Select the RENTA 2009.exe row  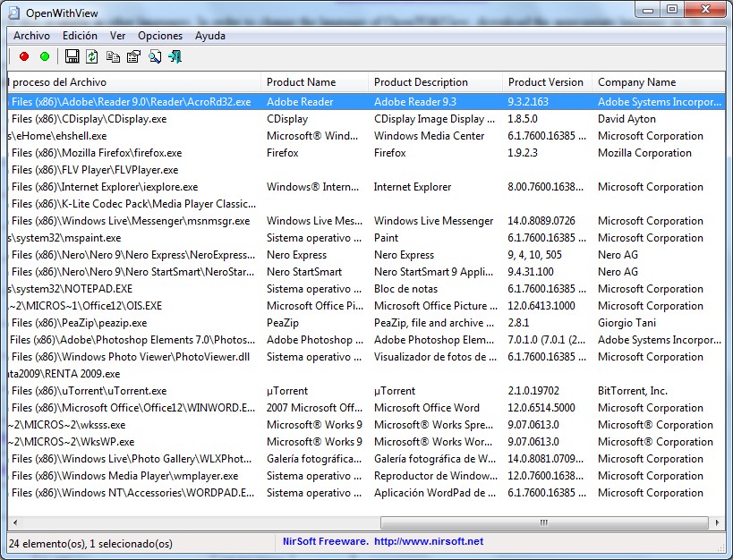[x=366, y=374]
